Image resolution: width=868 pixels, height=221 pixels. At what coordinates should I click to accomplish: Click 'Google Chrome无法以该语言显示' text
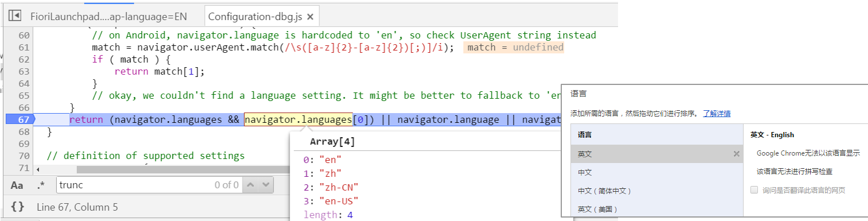tap(808, 153)
